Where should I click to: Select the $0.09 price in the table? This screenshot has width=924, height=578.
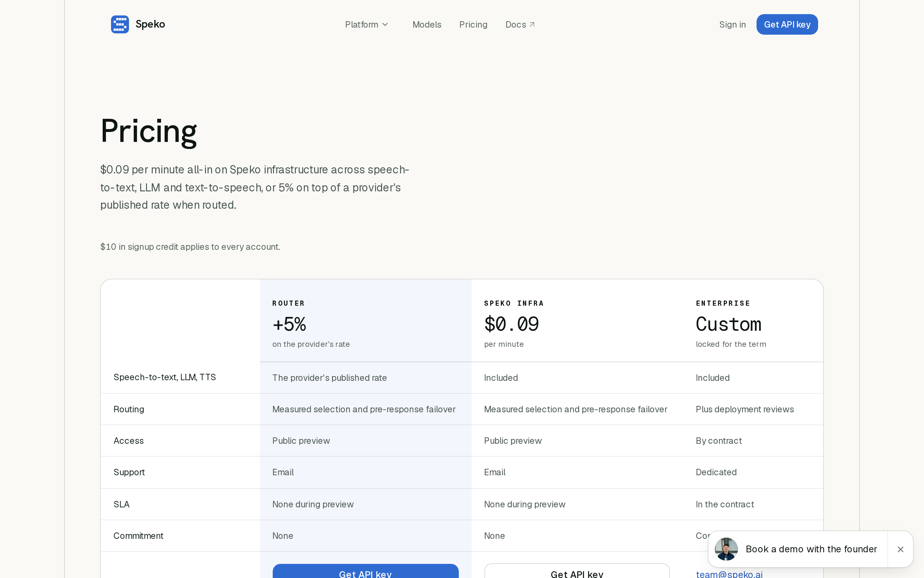[511, 324]
